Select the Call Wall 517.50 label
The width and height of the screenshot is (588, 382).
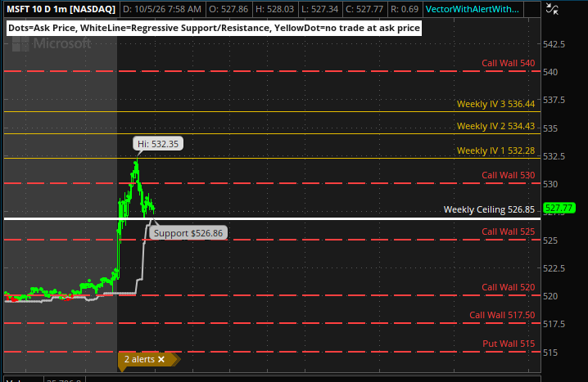502,315
